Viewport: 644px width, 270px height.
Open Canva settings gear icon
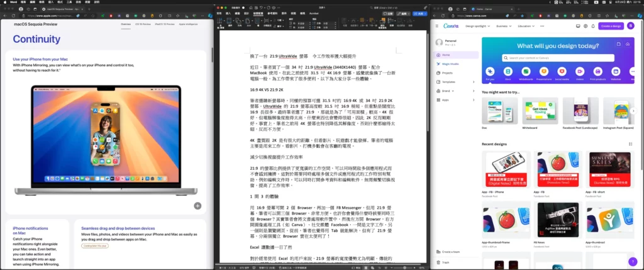(x=586, y=26)
